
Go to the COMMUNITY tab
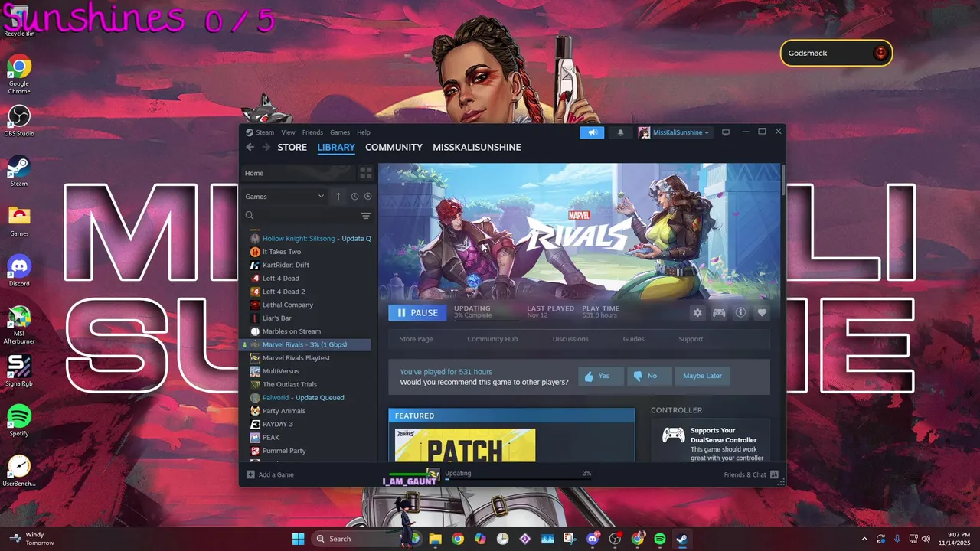coord(394,147)
